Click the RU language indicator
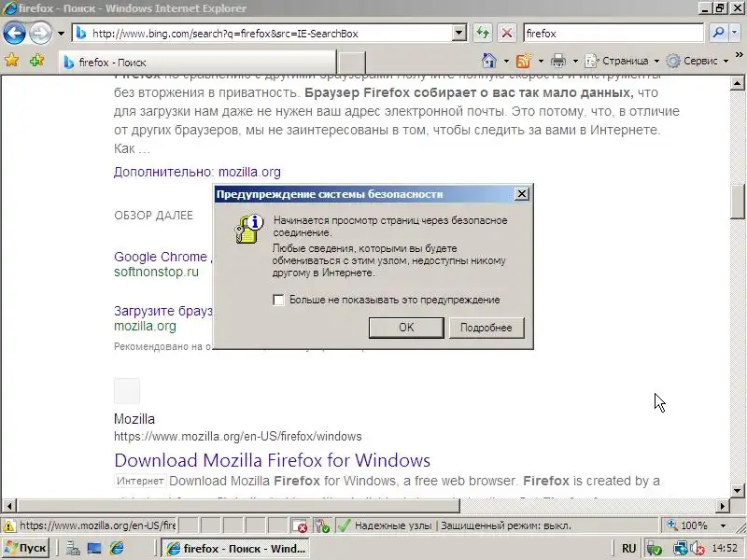The image size is (747, 560). (628, 549)
